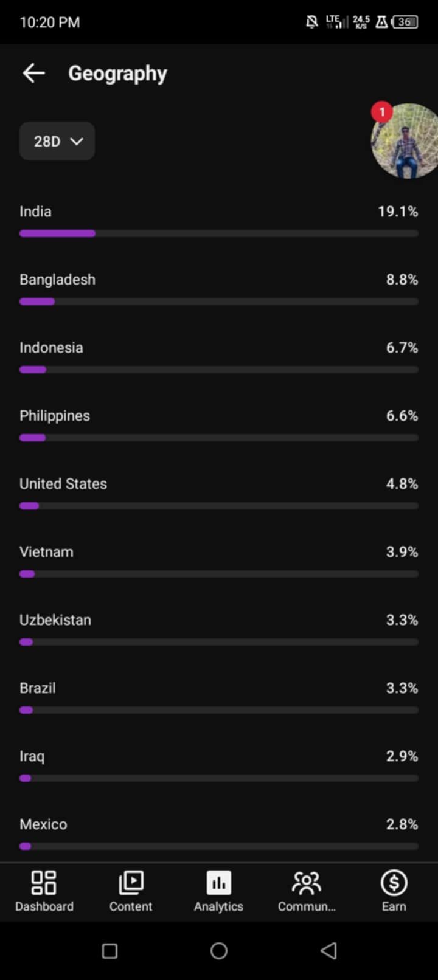Tap the Bangladesh percentage bar
This screenshot has height=980, width=438.
[x=219, y=302]
